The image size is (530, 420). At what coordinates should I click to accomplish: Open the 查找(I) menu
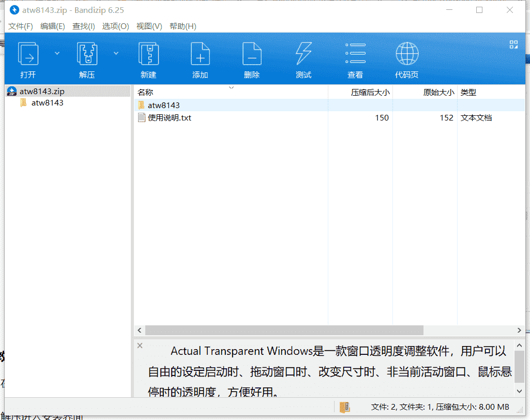(83, 26)
